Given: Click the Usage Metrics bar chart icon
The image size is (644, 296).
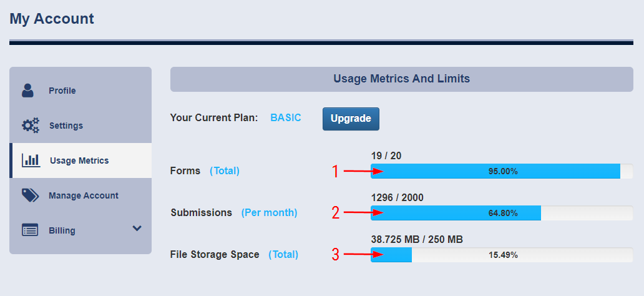Looking at the screenshot, I should click(x=31, y=160).
